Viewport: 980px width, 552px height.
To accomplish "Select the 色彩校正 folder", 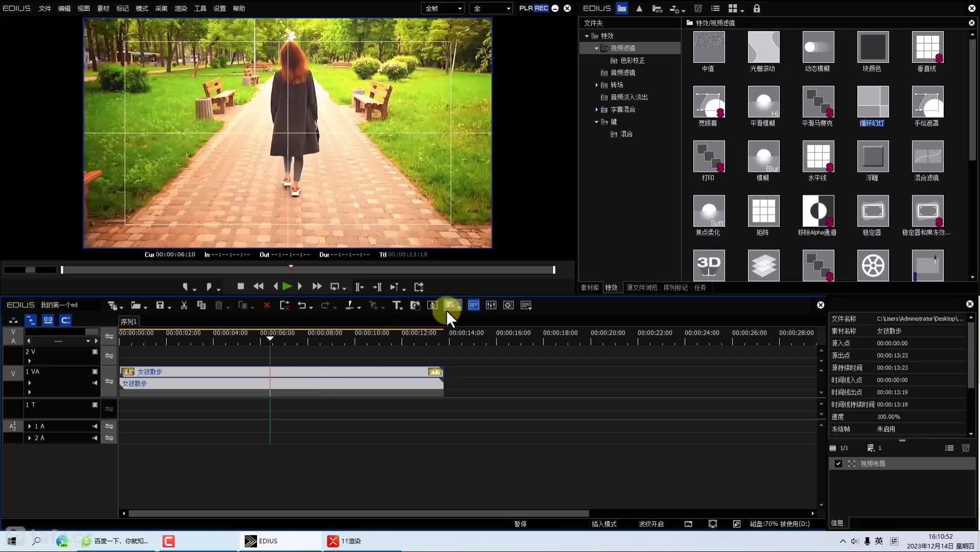I will [x=633, y=60].
